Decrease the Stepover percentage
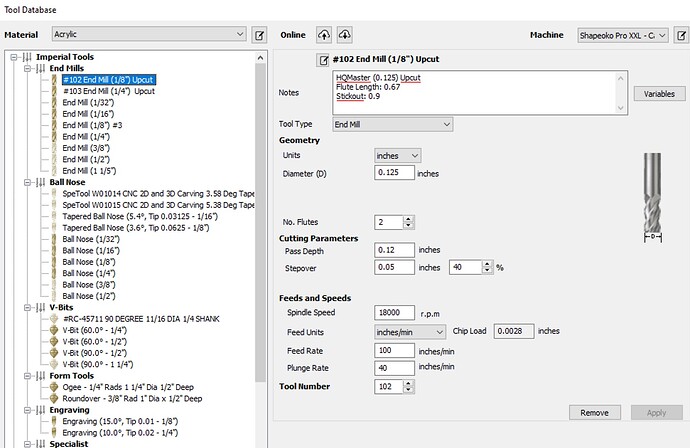Viewport: 690px width, 448px height. click(487, 270)
